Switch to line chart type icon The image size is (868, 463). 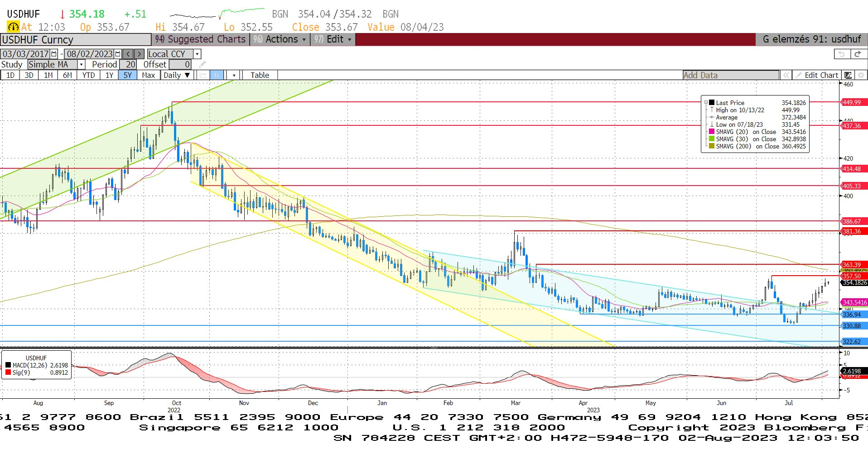pos(203,75)
